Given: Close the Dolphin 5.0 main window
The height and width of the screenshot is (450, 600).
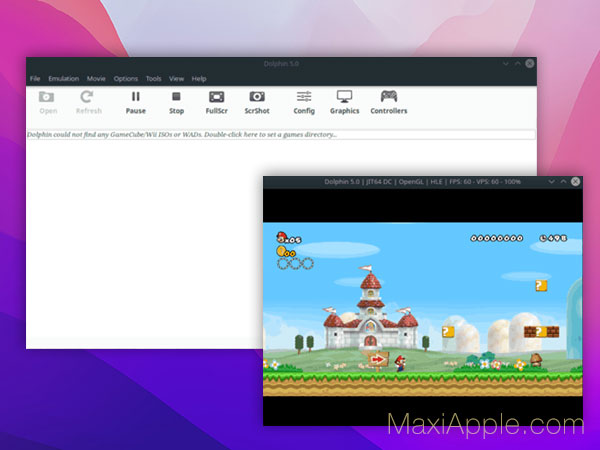Looking at the screenshot, I should pos(530,64).
